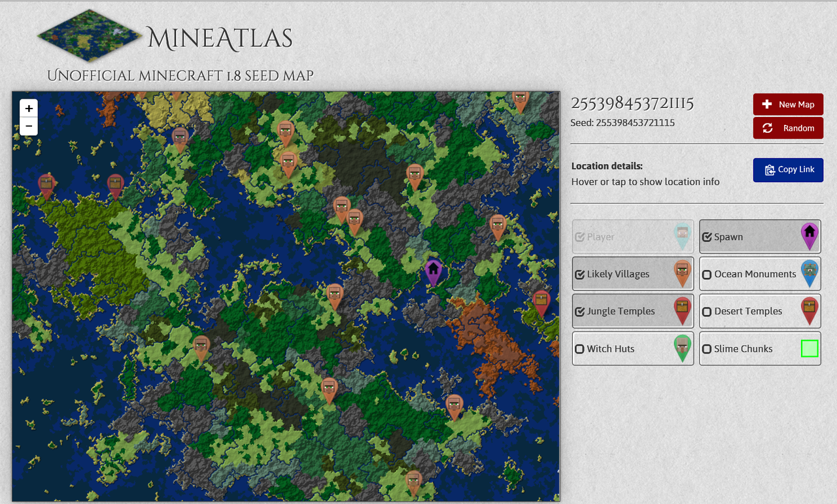Uncheck Likely Villages checkbox

(x=579, y=275)
